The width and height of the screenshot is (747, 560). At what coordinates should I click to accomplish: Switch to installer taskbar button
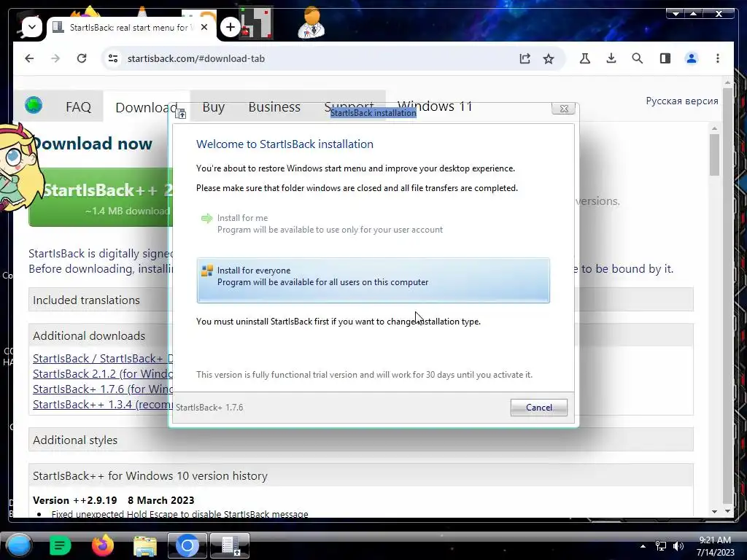(x=230, y=545)
